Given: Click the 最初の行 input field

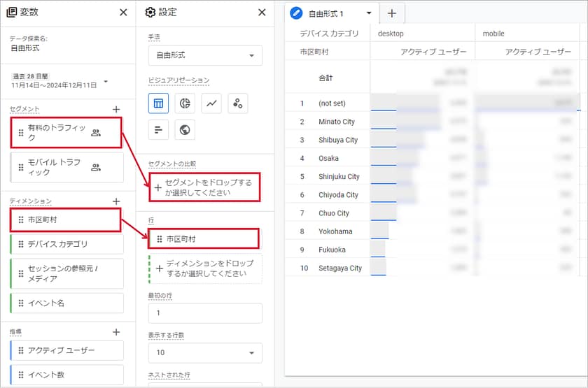Looking at the screenshot, I should pyautogui.click(x=205, y=313).
